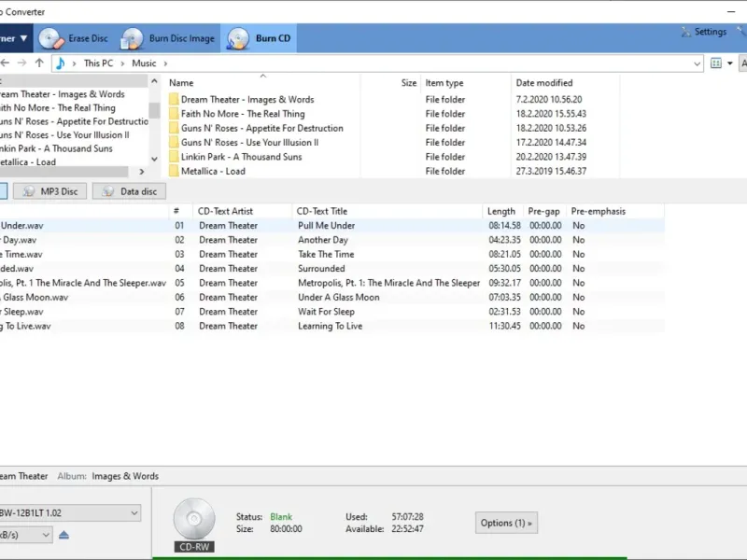
Task: Click length 11:30.45 of Learning To Live
Action: pyautogui.click(x=504, y=326)
